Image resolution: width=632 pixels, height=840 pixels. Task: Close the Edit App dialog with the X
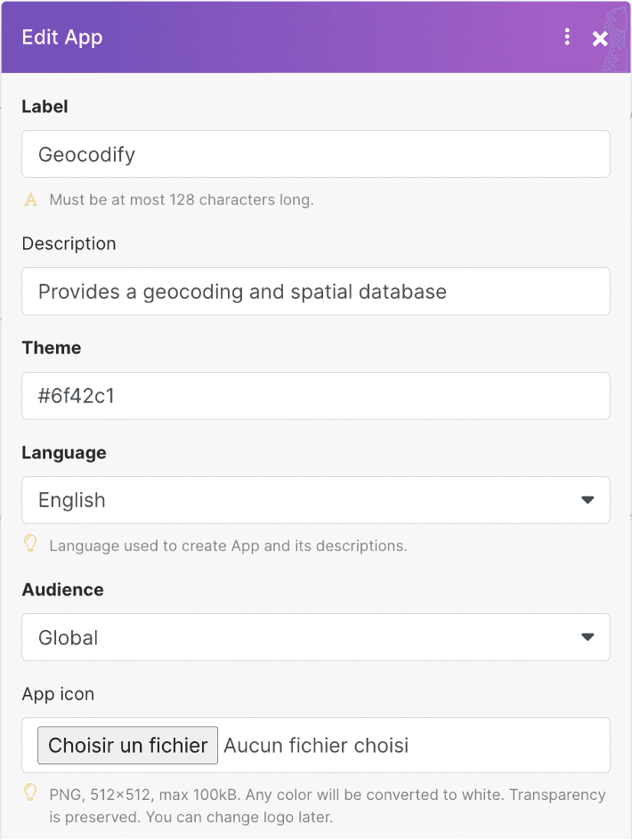(600, 38)
